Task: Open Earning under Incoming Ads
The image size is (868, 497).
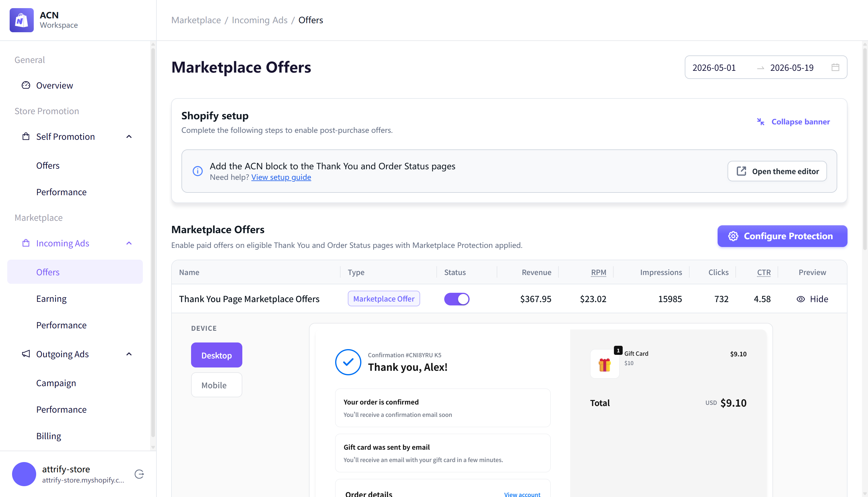Action: [75, 299]
